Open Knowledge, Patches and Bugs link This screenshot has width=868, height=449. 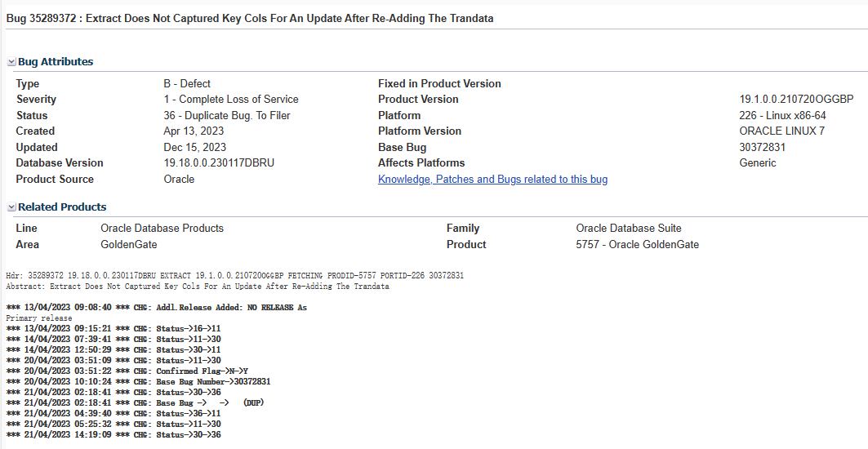(492, 179)
